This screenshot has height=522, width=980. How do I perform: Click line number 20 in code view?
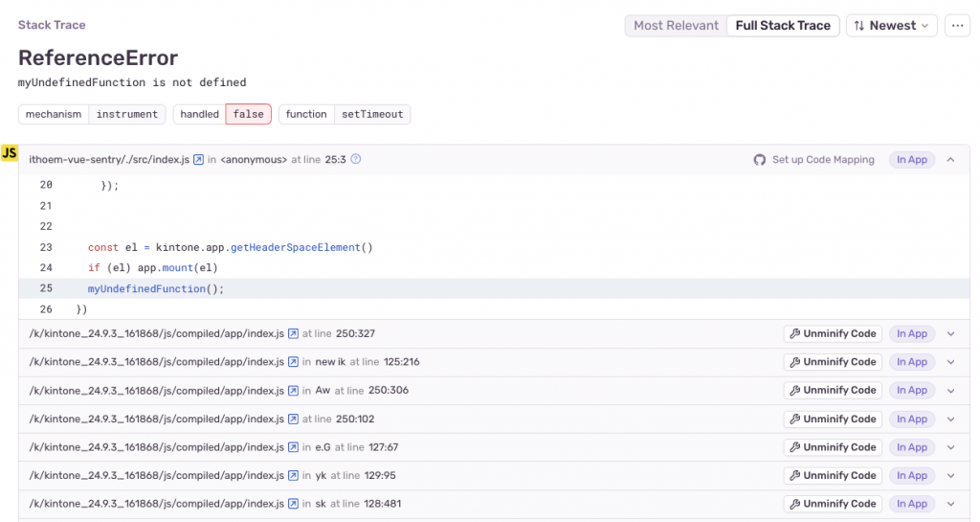click(x=46, y=185)
